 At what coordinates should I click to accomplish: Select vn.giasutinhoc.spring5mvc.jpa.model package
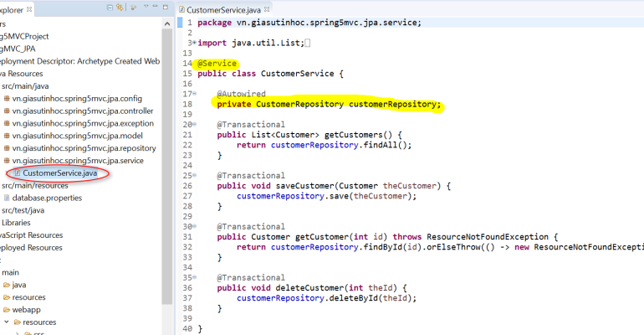pyautogui.click(x=78, y=135)
